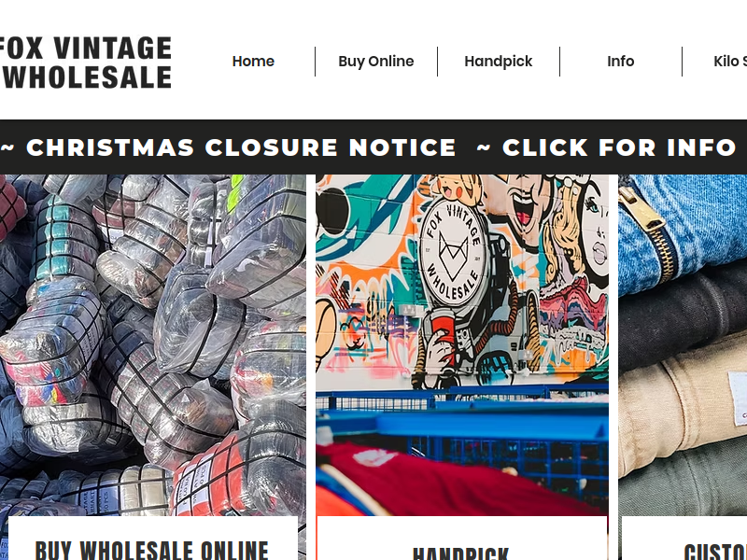747x560 pixels.
Task: Click the Buy Wholesale Online heading
Action: [152, 550]
